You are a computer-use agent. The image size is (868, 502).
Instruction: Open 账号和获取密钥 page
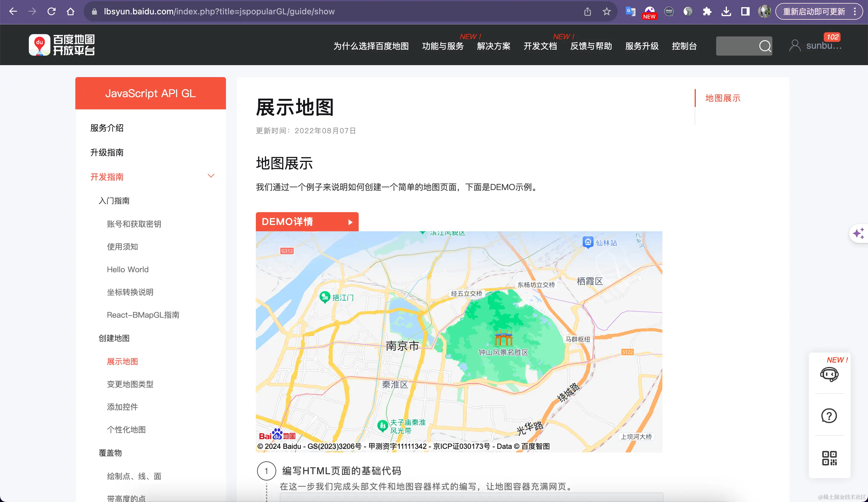134,224
